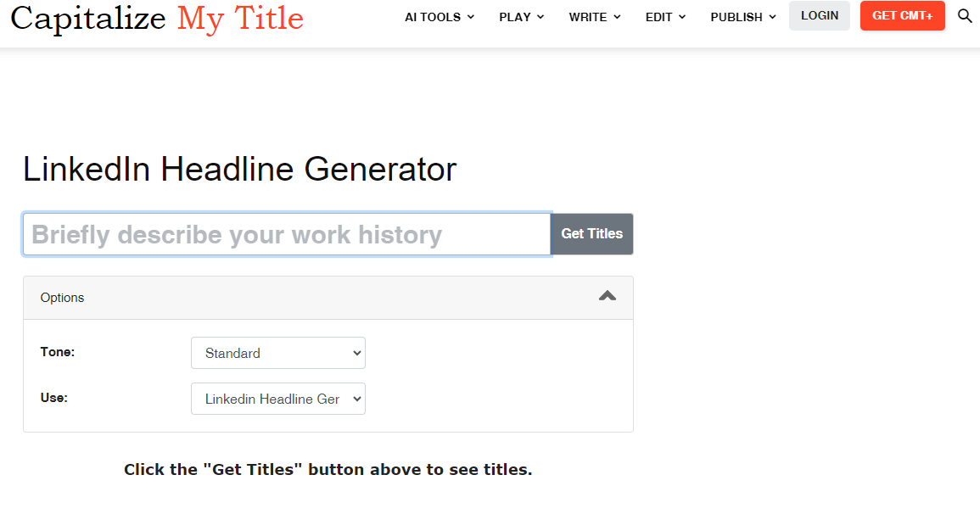Click the Get Titles button

(592, 233)
